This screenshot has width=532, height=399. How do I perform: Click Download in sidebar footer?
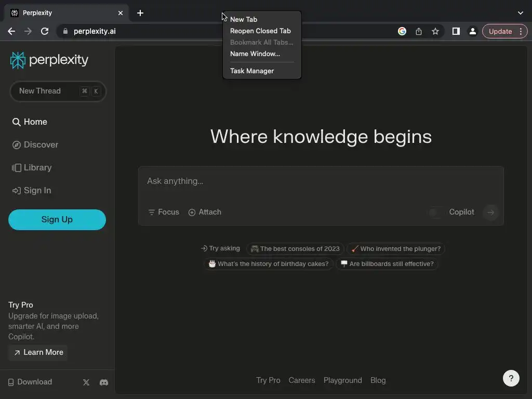pos(30,382)
